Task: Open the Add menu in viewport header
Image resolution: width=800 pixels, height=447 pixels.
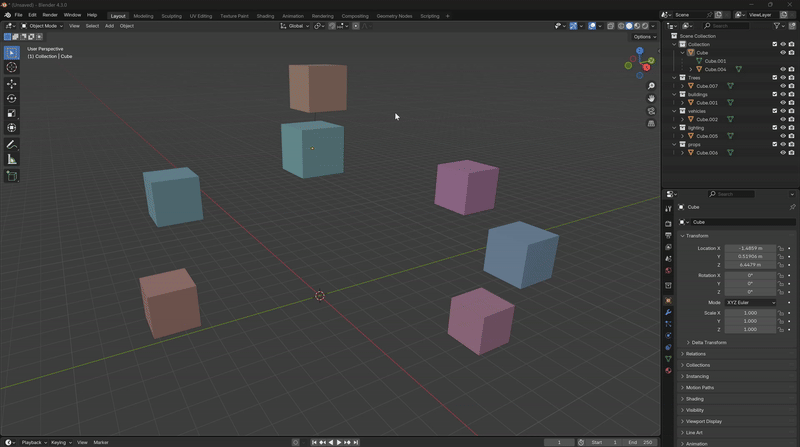Action: click(x=109, y=26)
